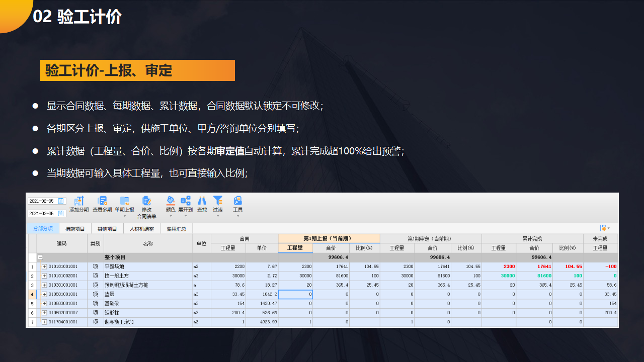Click the 矩形柱 name cell
644x362 pixels.
[147, 313]
